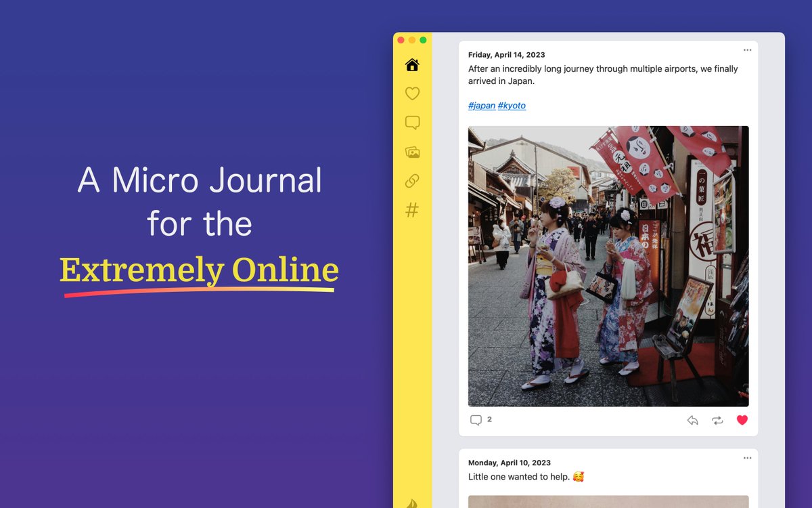Follow the #japan hashtag link

pos(482,106)
